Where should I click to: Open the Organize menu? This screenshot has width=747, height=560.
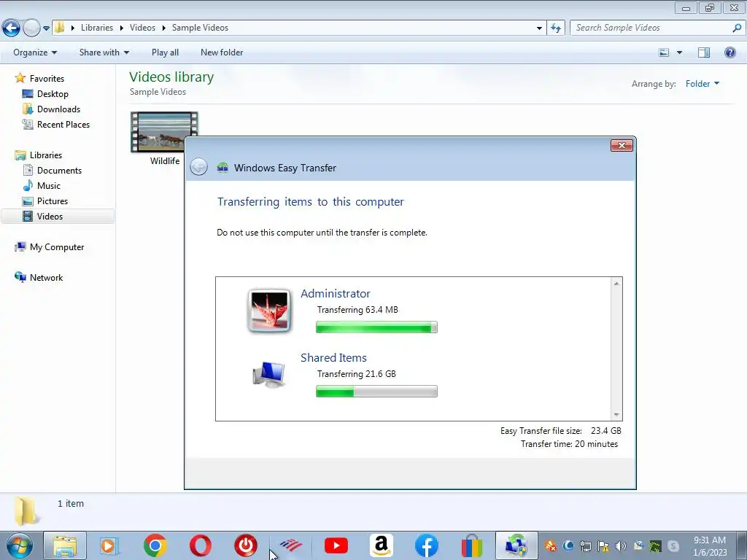(35, 52)
